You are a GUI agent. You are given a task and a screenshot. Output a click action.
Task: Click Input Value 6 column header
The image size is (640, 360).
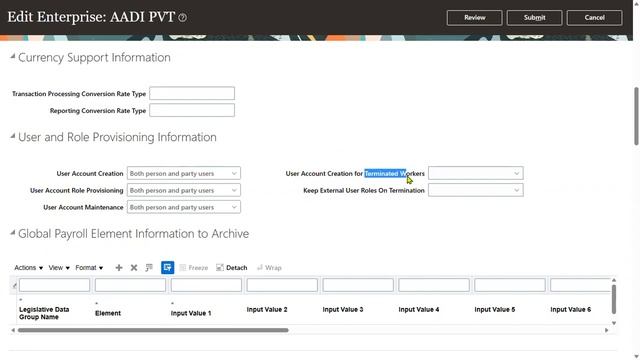click(571, 309)
